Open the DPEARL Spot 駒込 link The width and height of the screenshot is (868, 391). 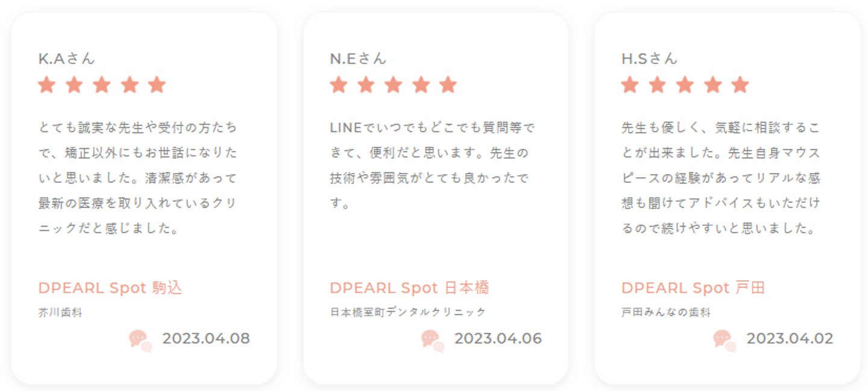[x=110, y=288]
